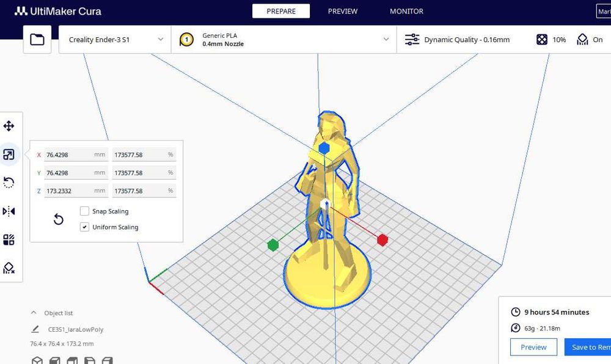Disable Uniform Scaling checkbox
The image size is (611, 364).
click(x=84, y=227)
